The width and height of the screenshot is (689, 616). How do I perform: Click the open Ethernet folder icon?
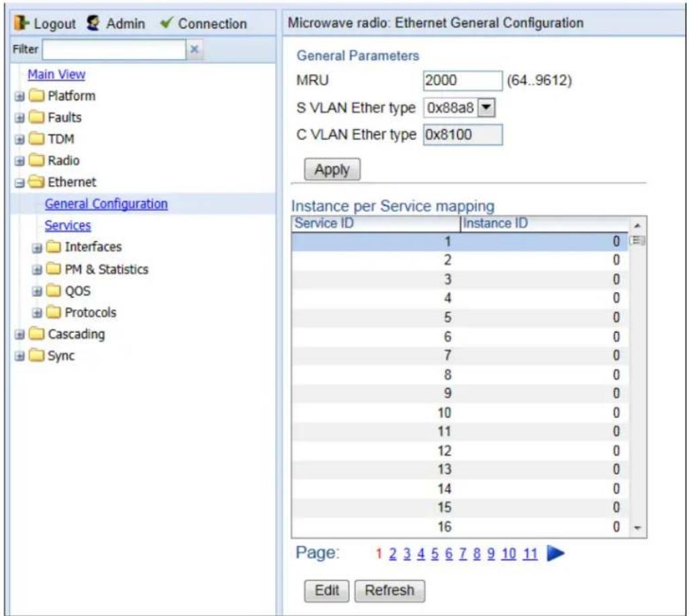[36, 182]
